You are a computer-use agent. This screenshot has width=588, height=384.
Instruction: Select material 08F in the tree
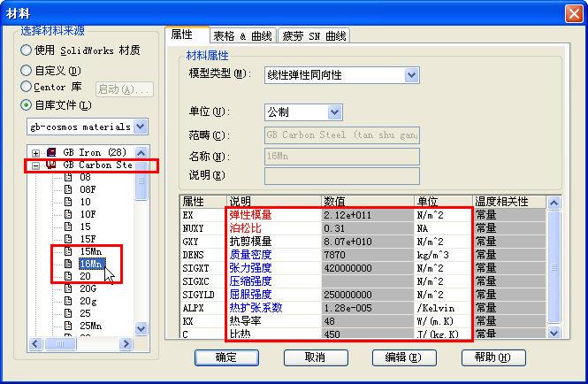pos(88,189)
